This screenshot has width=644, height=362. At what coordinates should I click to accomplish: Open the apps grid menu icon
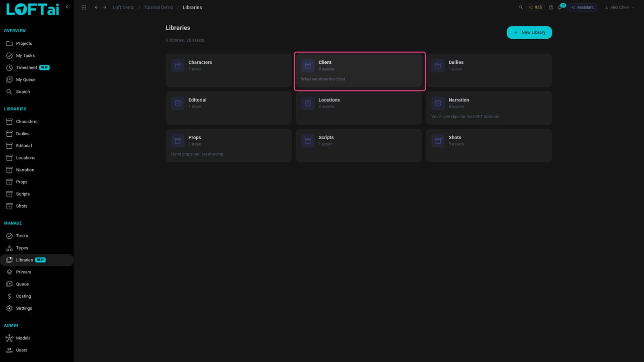click(84, 8)
